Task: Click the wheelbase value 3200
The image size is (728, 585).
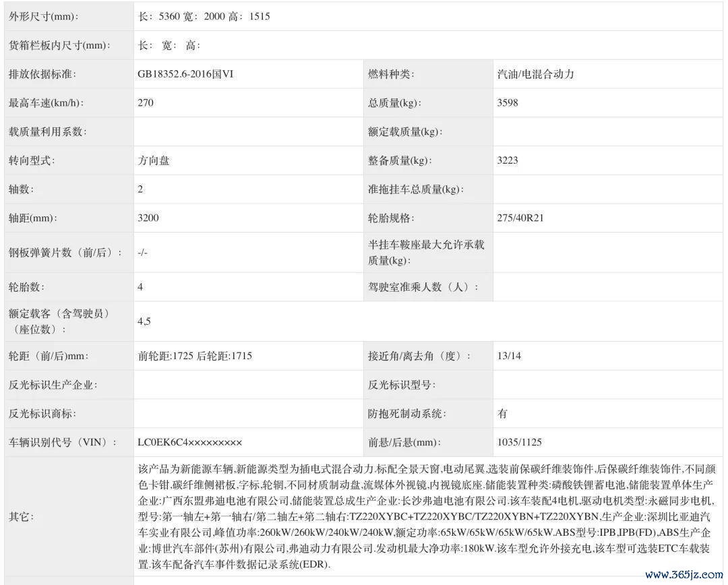Action: (x=148, y=218)
